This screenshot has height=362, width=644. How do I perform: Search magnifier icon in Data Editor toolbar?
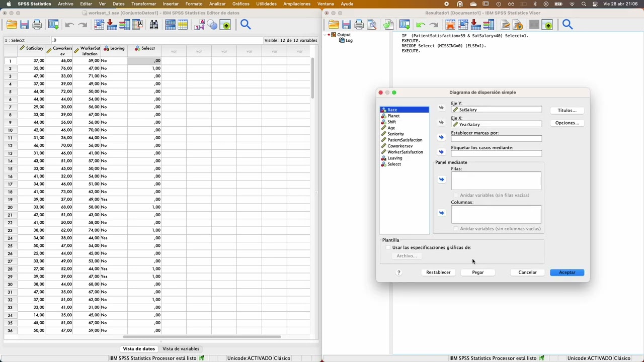tap(246, 24)
